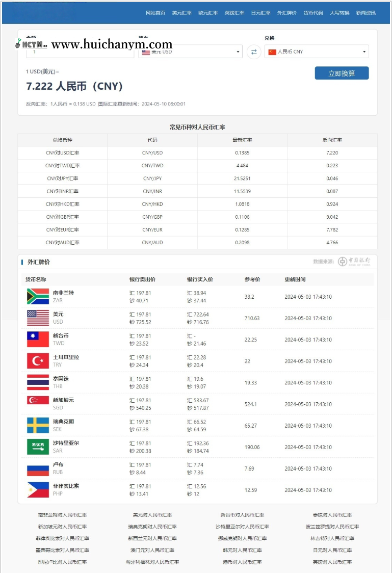Click the CNY对GBP汇率 table cell
The width and height of the screenshot is (392, 573).
(x=63, y=217)
